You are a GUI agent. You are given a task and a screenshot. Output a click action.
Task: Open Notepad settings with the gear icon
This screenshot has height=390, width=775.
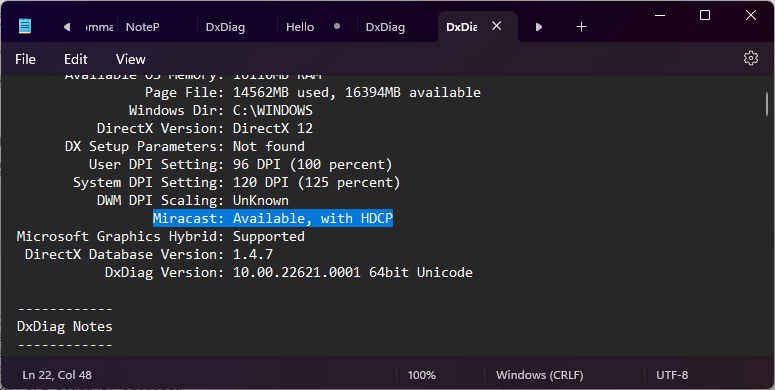pyautogui.click(x=750, y=58)
